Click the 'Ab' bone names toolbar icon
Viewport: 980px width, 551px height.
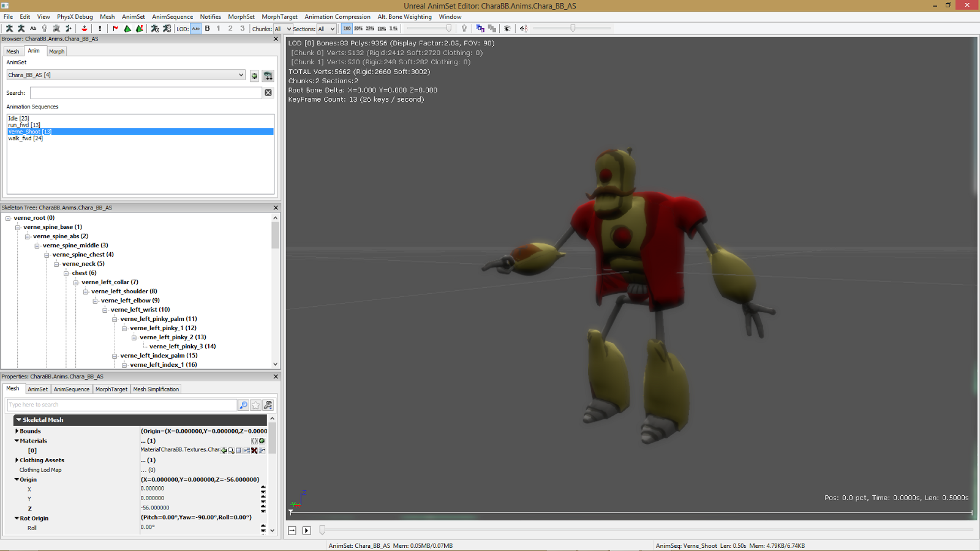(x=33, y=29)
